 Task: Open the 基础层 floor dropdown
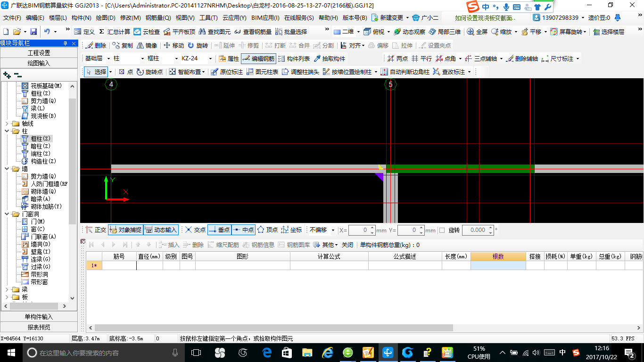[x=108, y=59]
